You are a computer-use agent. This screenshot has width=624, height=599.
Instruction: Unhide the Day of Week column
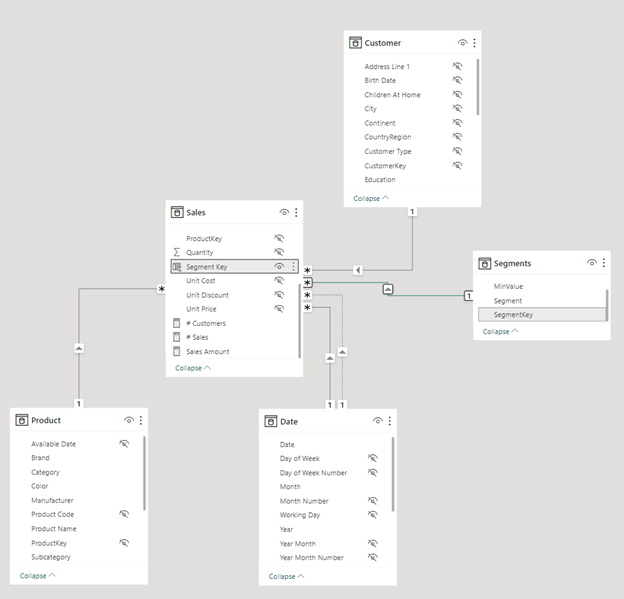[372, 458]
